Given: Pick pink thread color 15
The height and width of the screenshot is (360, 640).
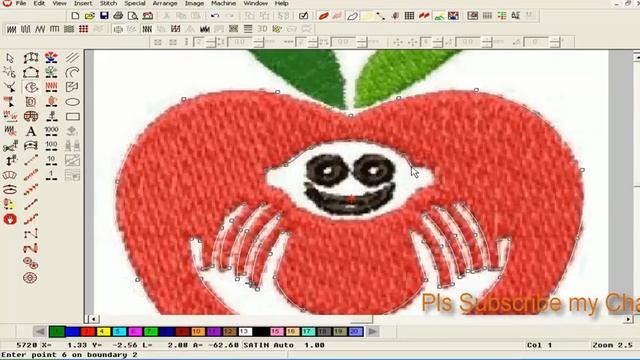Looking at the screenshot, I should point(276,331).
